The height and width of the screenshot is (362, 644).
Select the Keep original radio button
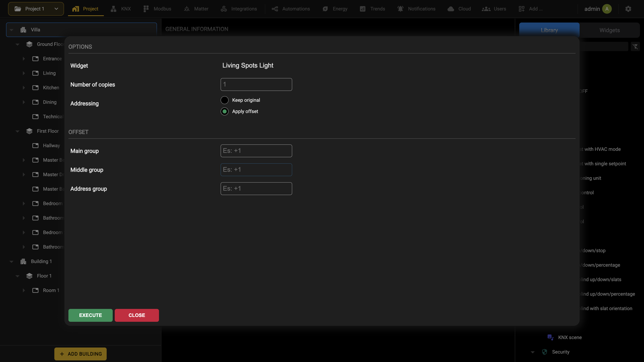(x=225, y=100)
